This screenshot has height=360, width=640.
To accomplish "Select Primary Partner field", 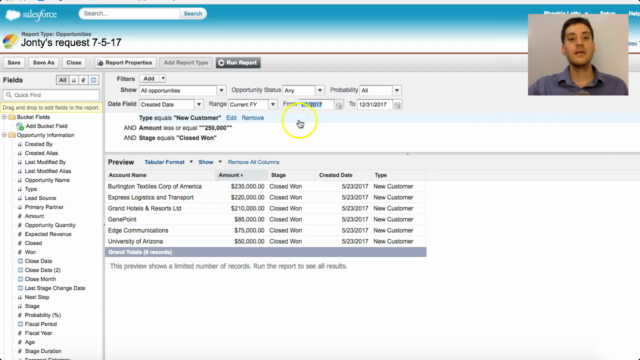I will tap(44, 207).
